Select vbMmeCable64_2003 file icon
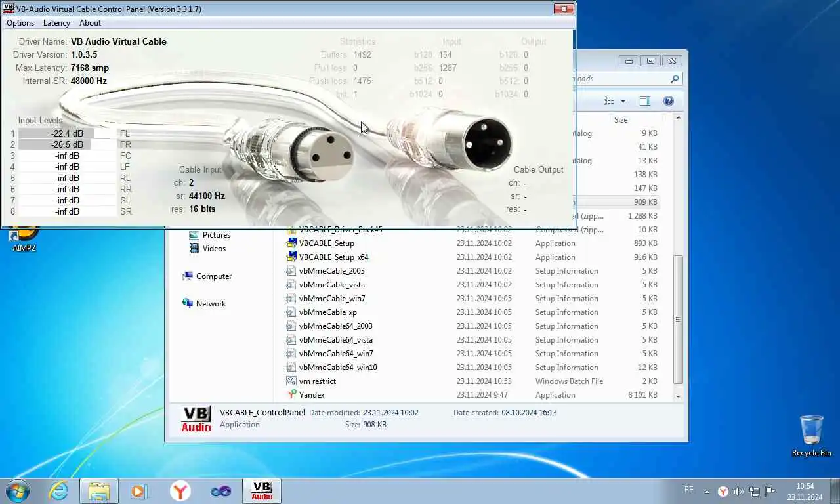Viewport: 840px width, 504px height. click(x=292, y=325)
